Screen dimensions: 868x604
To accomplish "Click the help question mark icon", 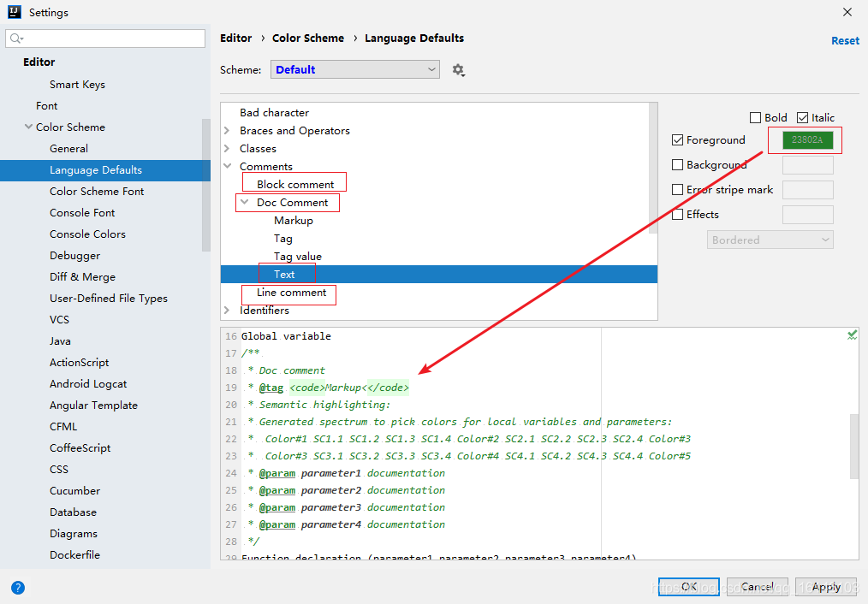I will 18,588.
